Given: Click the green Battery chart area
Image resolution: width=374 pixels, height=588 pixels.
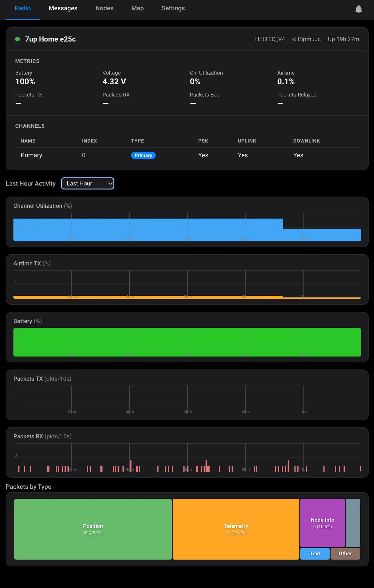Looking at the screenshot, I should tap(187, 342).
